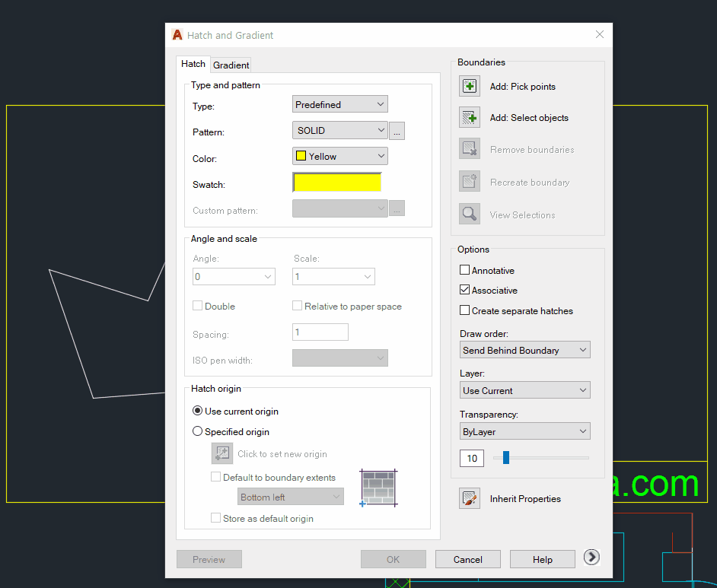Image resolution: width=717 pixels, height=588 pixels.
Task: Expand the Pattern dropdown showing SOLID
Action: 340,130
